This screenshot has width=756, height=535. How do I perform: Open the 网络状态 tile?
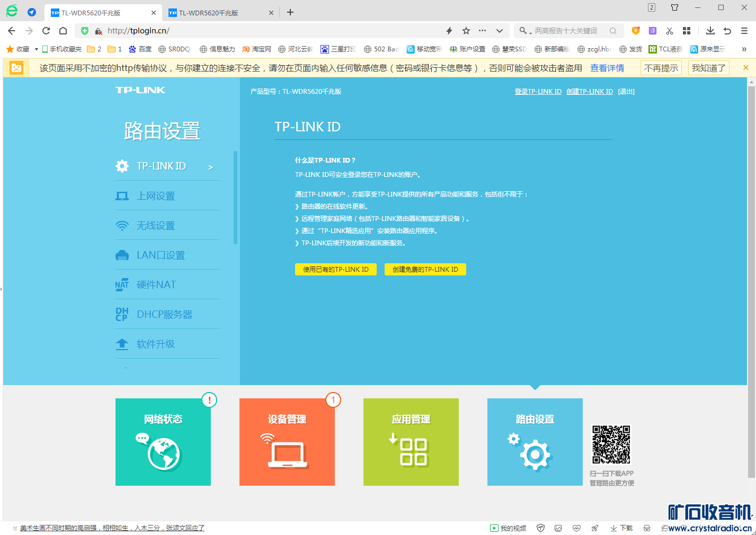[163, 442]
